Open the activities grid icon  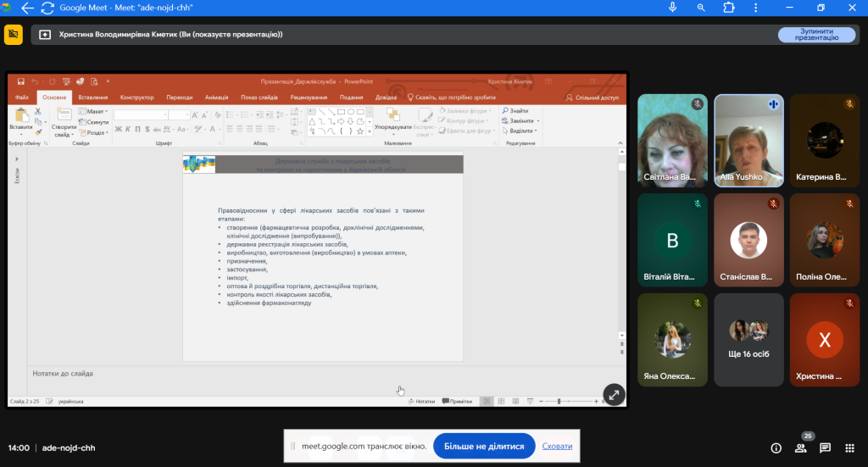[849, 448]
